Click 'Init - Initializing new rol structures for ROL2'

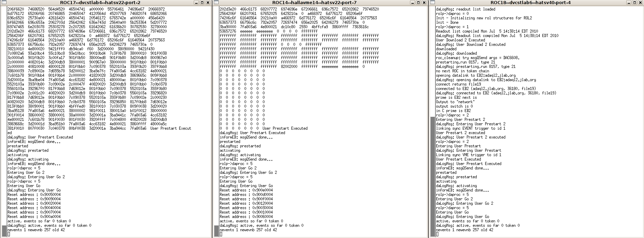484,18
